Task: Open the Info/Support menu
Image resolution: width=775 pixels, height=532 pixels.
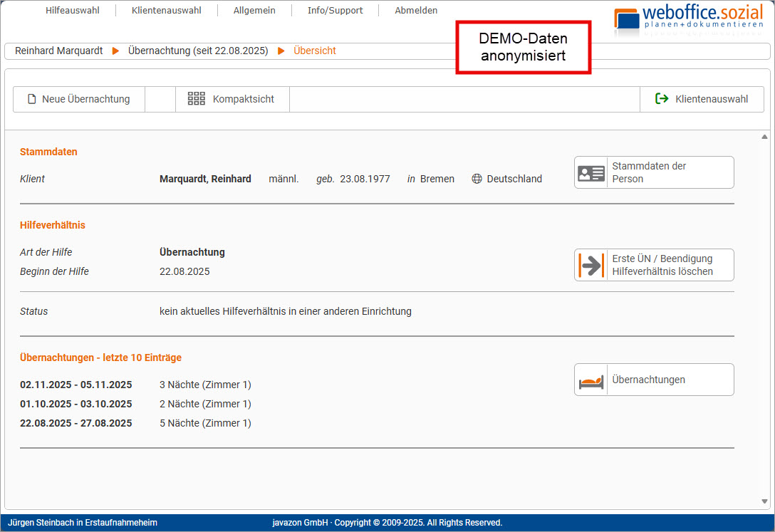Action: coord(335,11)
